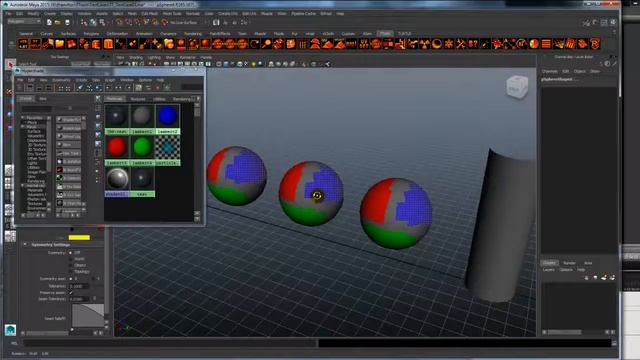Screen dimensions: 640x360
Task: Collapse Maya category in Hypershade tree
Action: (x=23, y=127)
